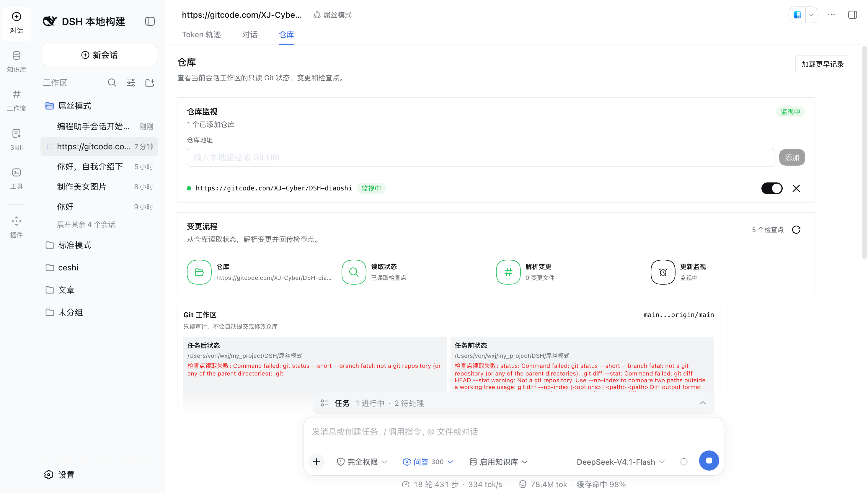Screen dimensions: 868x493
Task: Click the 仓库地址 input field
Action: click(x=480, y=157)
